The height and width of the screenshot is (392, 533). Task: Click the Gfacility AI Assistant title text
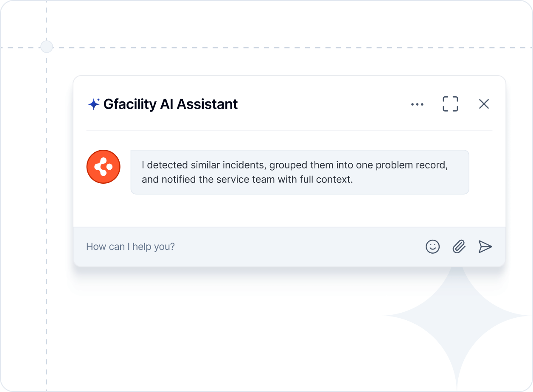[170, 104]
